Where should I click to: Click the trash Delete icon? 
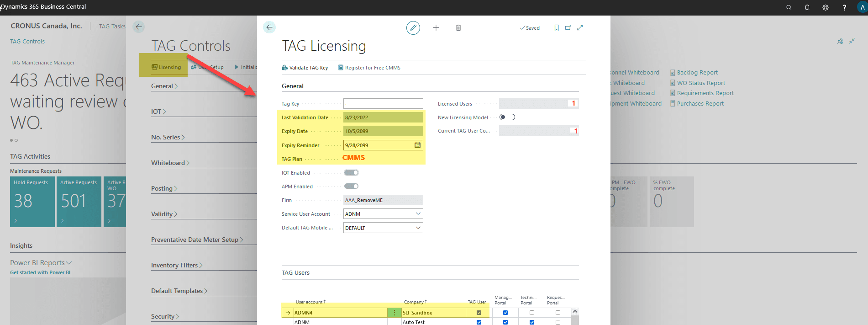[x=458, y=28]
